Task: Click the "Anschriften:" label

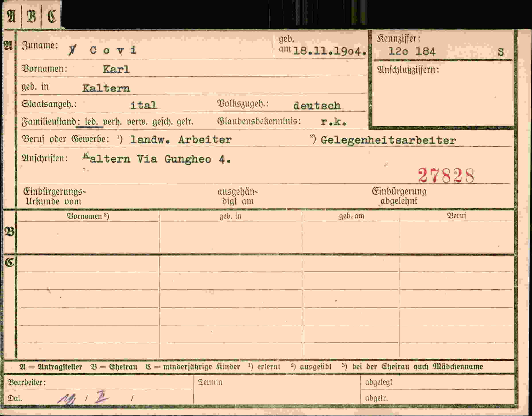Action: [45, 159]
